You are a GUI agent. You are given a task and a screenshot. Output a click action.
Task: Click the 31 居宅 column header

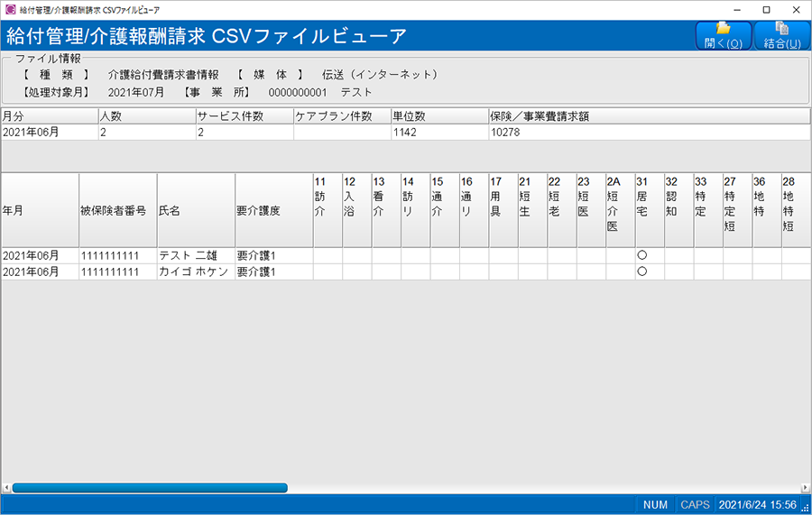(650, 210)
